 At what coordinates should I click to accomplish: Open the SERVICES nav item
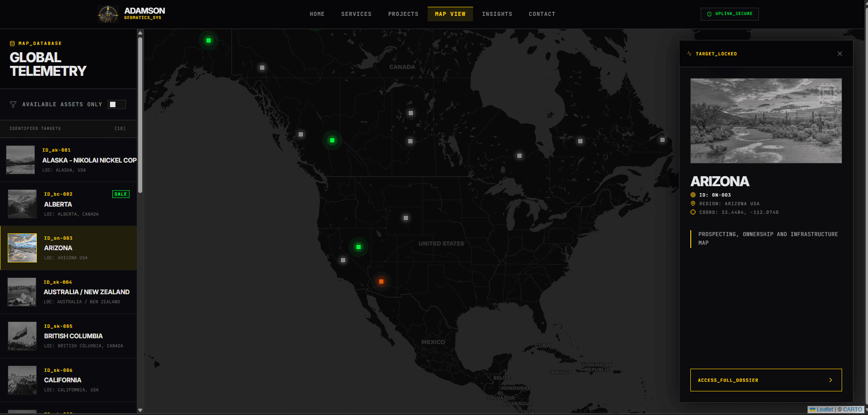(x=356, y=14)
